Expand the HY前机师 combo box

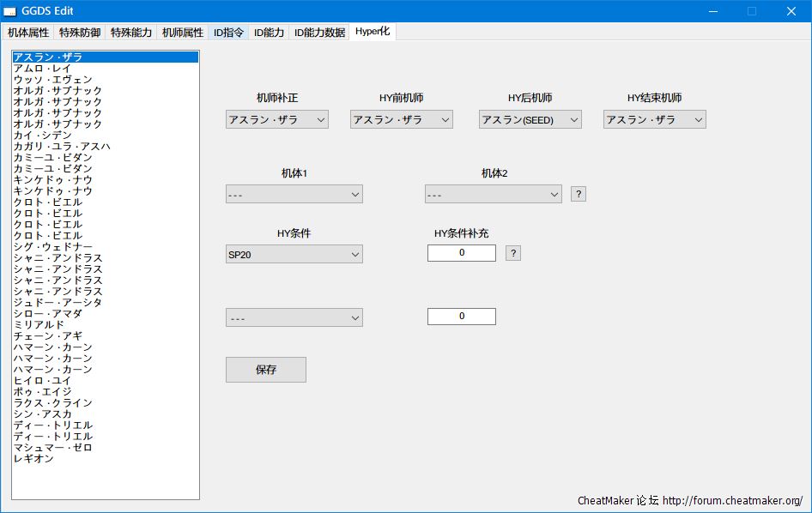(x=401, y=120)
